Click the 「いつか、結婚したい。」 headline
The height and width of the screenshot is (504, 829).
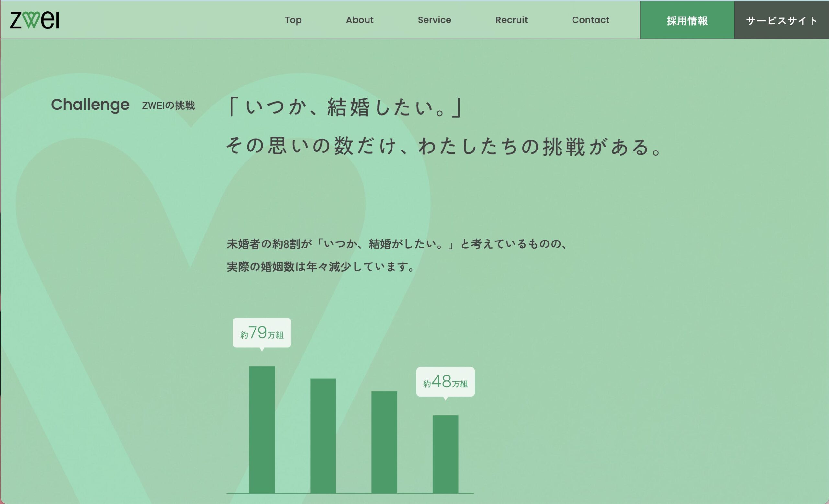coord(345,107)
